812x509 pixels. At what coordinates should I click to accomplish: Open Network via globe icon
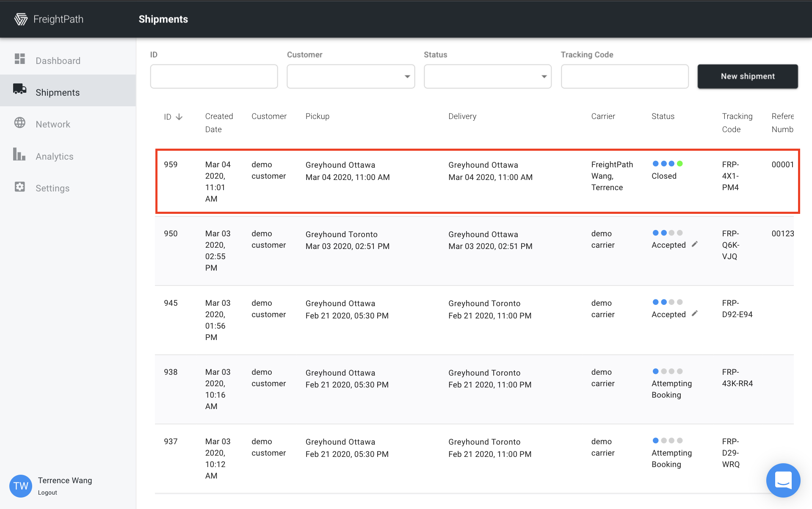coord(20,123)
